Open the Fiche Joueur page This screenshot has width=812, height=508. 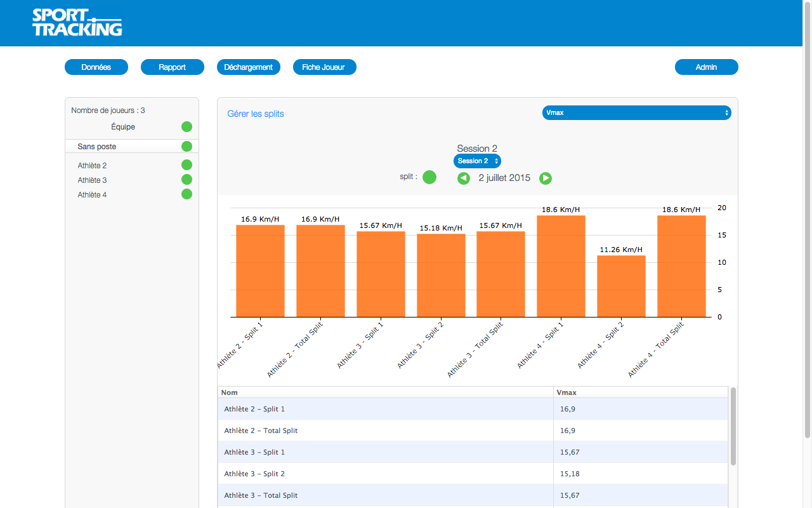324,67
